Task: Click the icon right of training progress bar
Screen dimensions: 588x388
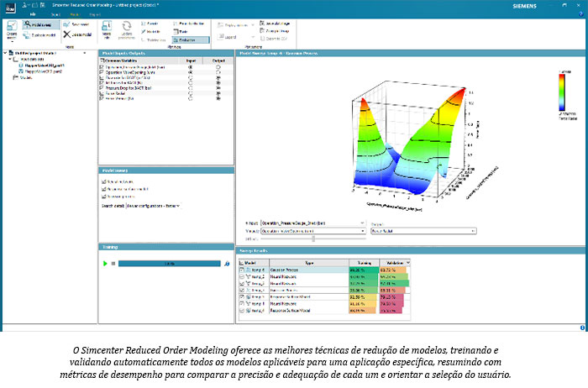Action: tap(227, 264)
